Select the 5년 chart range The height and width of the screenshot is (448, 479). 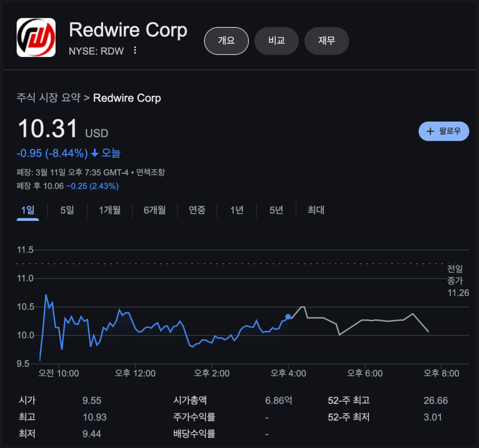pyautogui.click(x=276, y=210)
